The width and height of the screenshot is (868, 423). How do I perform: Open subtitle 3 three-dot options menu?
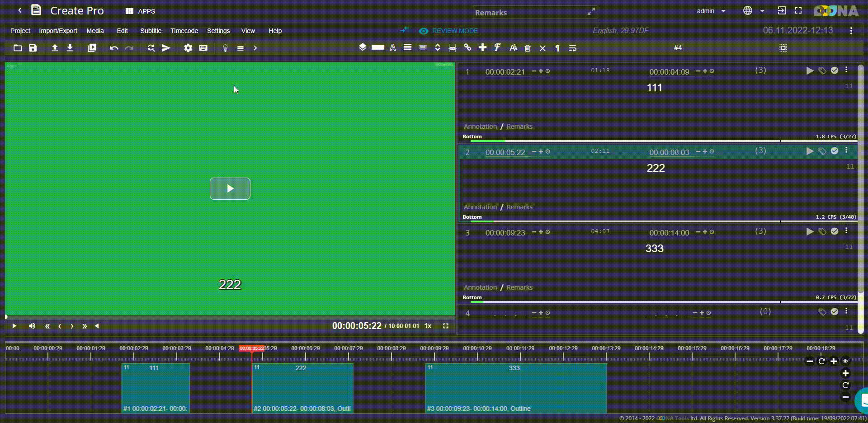click(x=846, y=231)
